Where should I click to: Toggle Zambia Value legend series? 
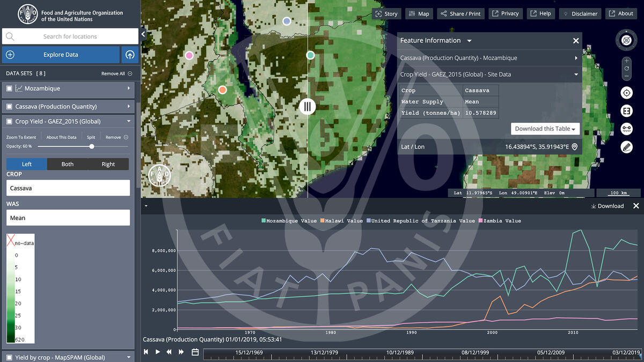[499, 220]
